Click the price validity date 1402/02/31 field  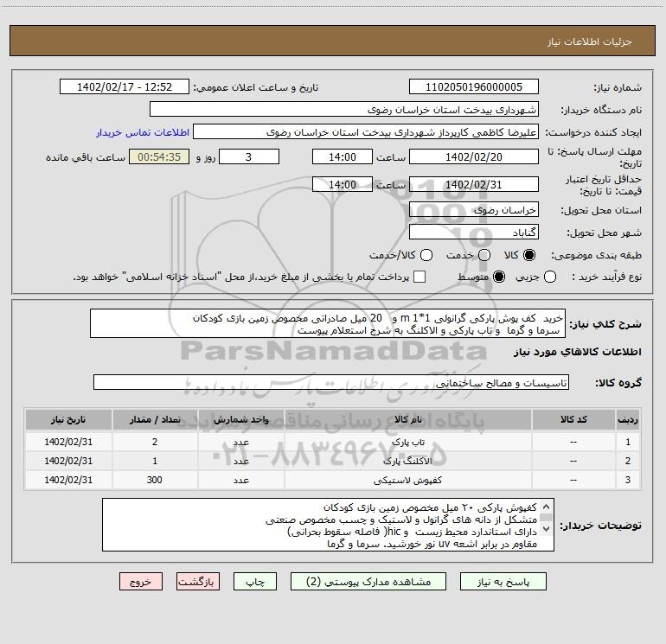coord(474,184)
